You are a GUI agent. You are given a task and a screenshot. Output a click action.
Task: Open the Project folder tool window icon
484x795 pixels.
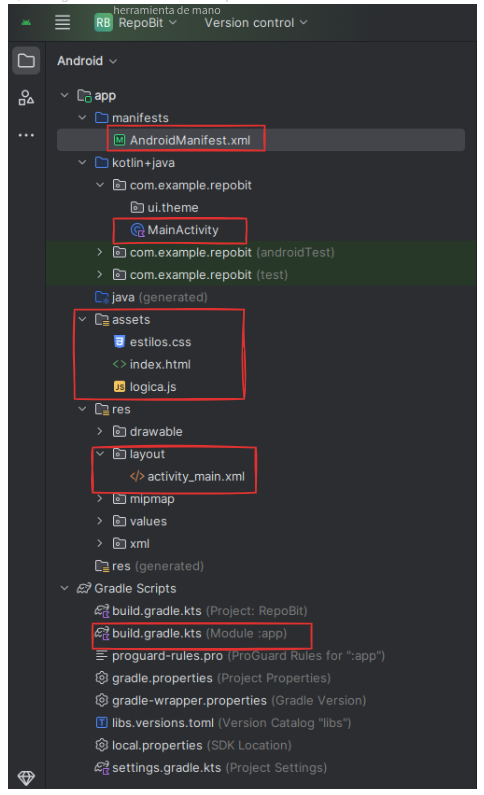(x=26, y=61)
